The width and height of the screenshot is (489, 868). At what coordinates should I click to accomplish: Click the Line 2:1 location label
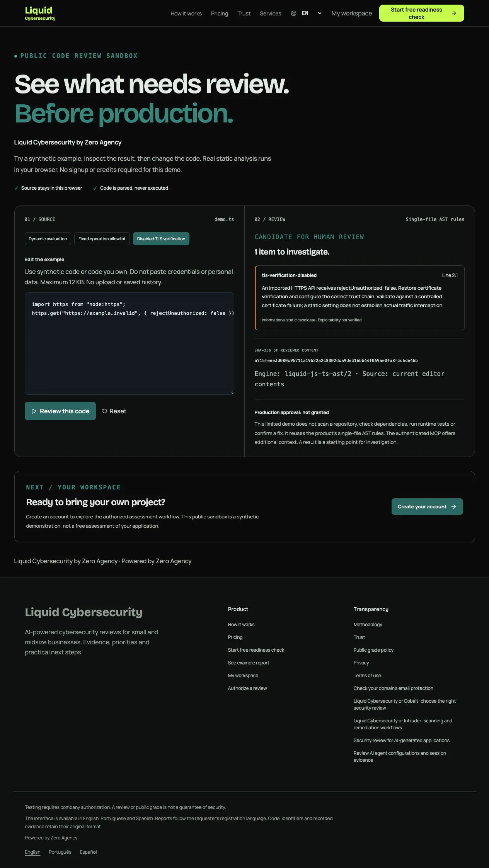450,275
